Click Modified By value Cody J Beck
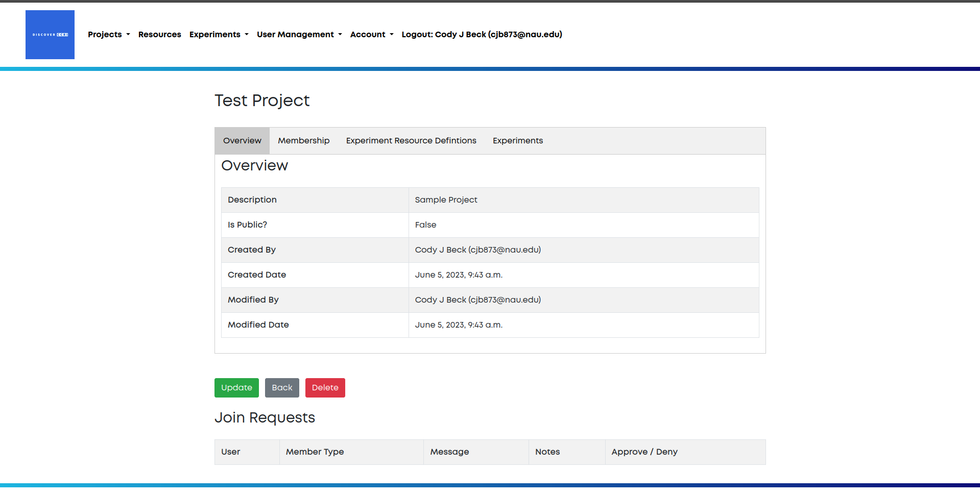 point(478,300)
